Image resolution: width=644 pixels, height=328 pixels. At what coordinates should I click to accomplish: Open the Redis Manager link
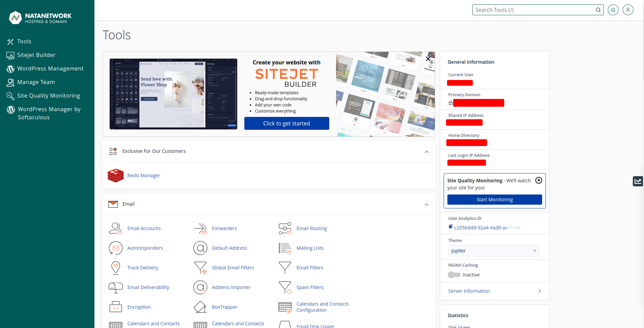[143, 176]
